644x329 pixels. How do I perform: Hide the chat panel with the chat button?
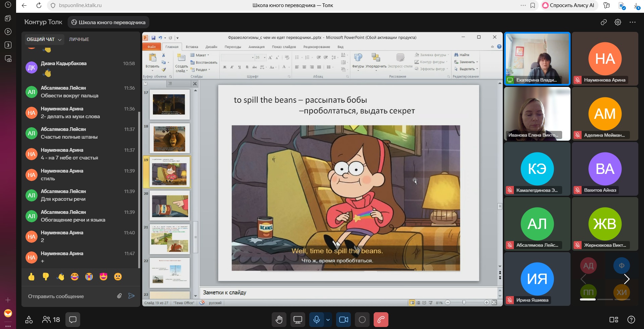[x=73, y=320]
